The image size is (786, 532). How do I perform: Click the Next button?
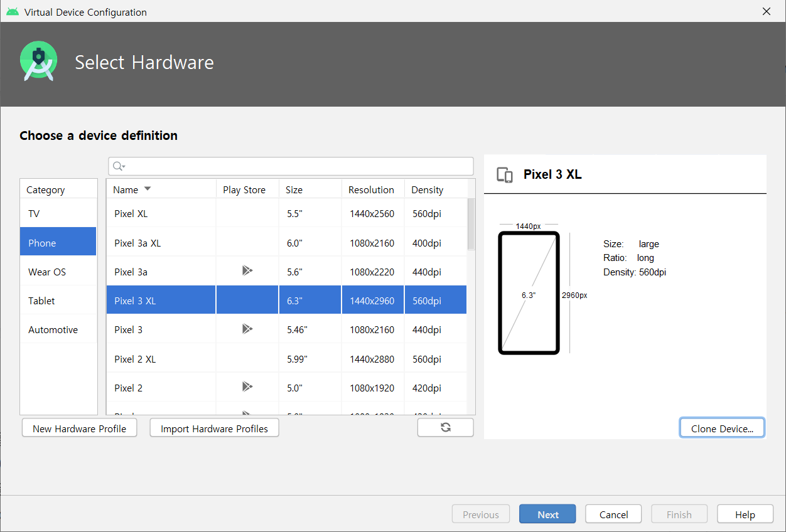547,514
